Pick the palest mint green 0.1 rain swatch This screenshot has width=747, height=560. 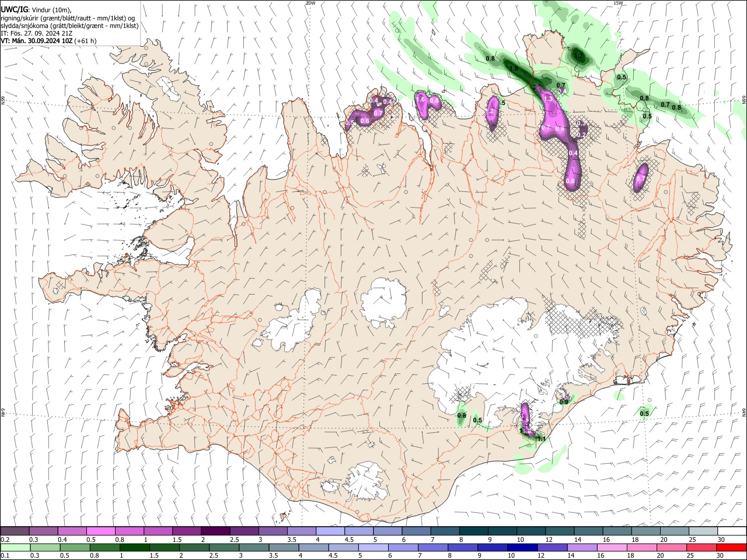15,547
